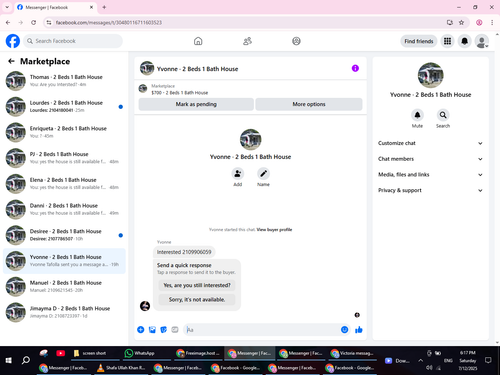Open View buyer profile link
This screenshot has height=375, width=500.
tap(274, 230)
